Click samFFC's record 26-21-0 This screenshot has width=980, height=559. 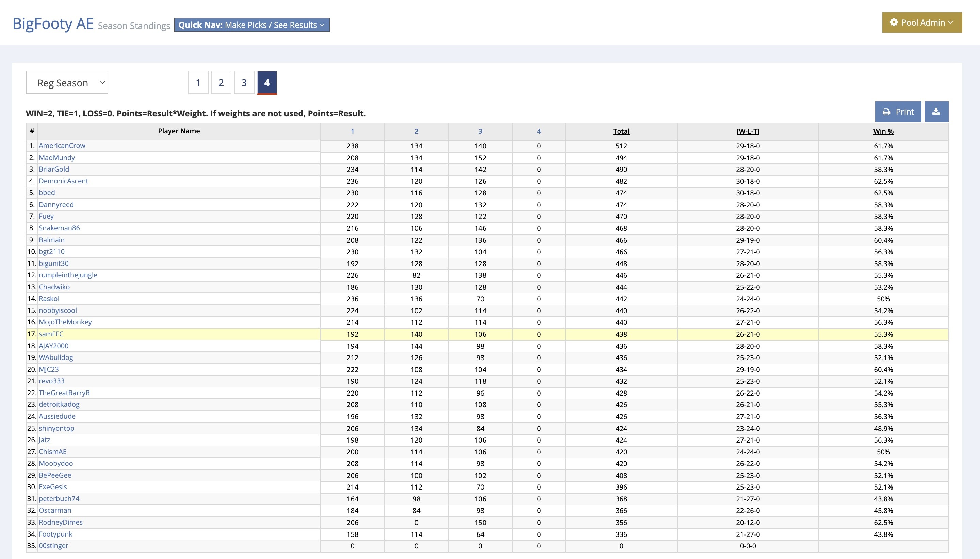[748, 334]
